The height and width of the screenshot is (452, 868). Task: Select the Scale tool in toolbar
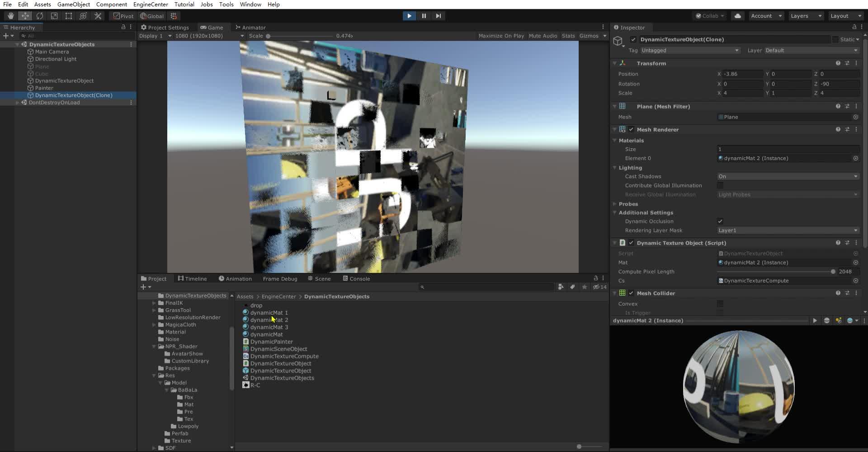pos(54,16)
